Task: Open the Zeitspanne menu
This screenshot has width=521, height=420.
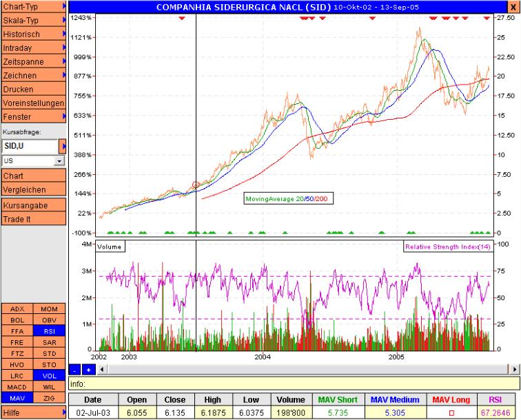Action: pyautogui.click(x=34, y=62)
